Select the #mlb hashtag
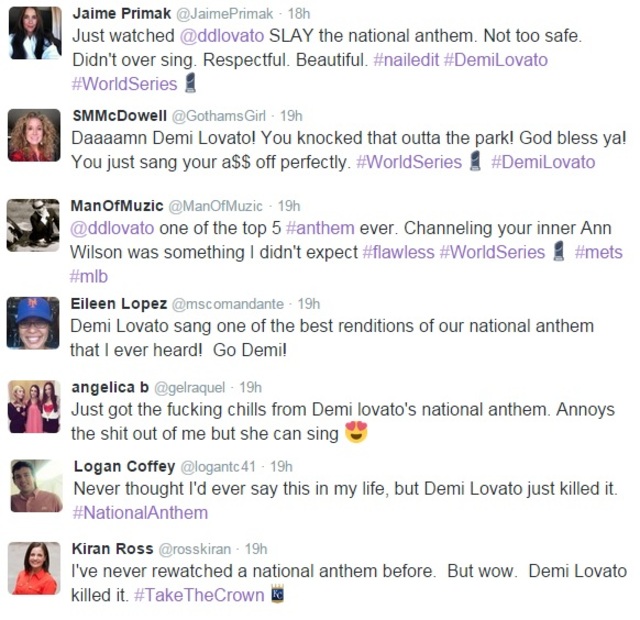The width and height of the screenshot is (640, 620). (89, 275)
